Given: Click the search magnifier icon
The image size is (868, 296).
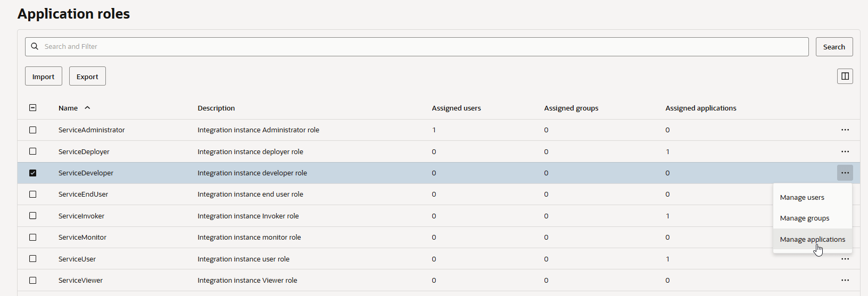Looking at the screenshot, I should [35, 47].
